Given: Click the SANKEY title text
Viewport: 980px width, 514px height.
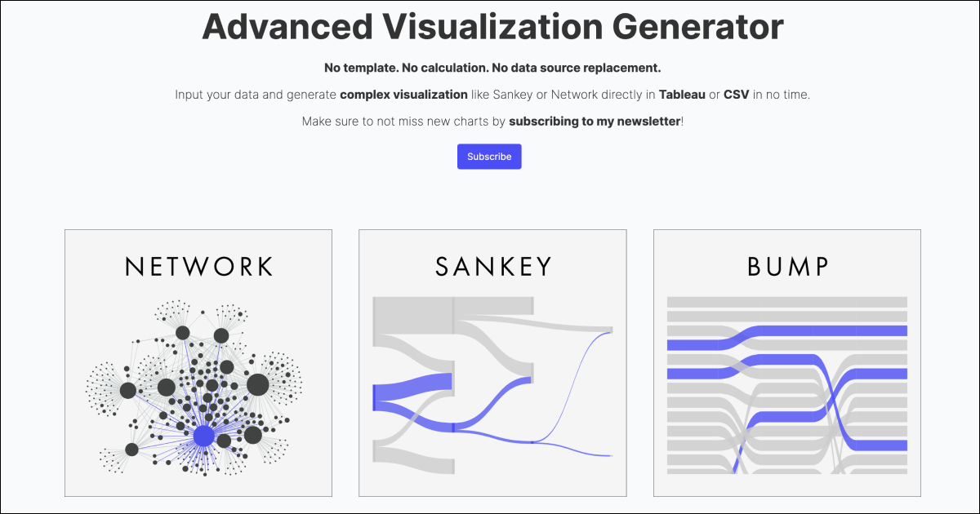Looking at the screenshot, I should click(x=493, y=267).
